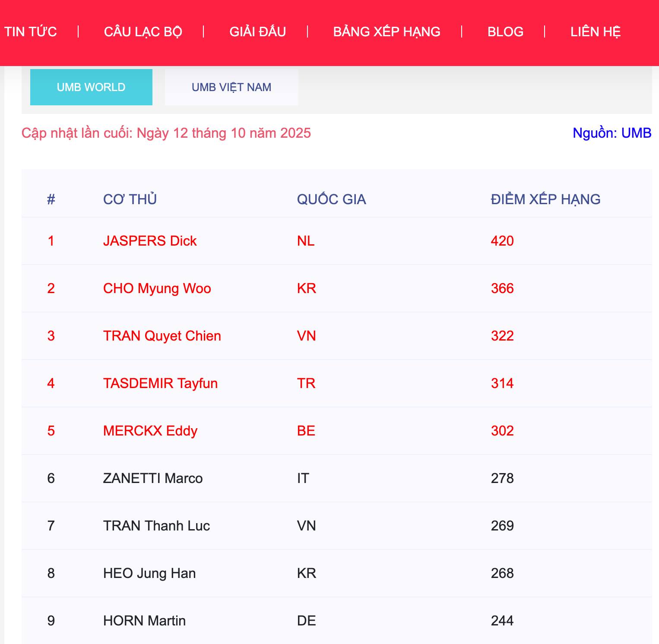Open the GIẢI ĐẤU menu
659x644 pixels.
[x=257, y=32]
